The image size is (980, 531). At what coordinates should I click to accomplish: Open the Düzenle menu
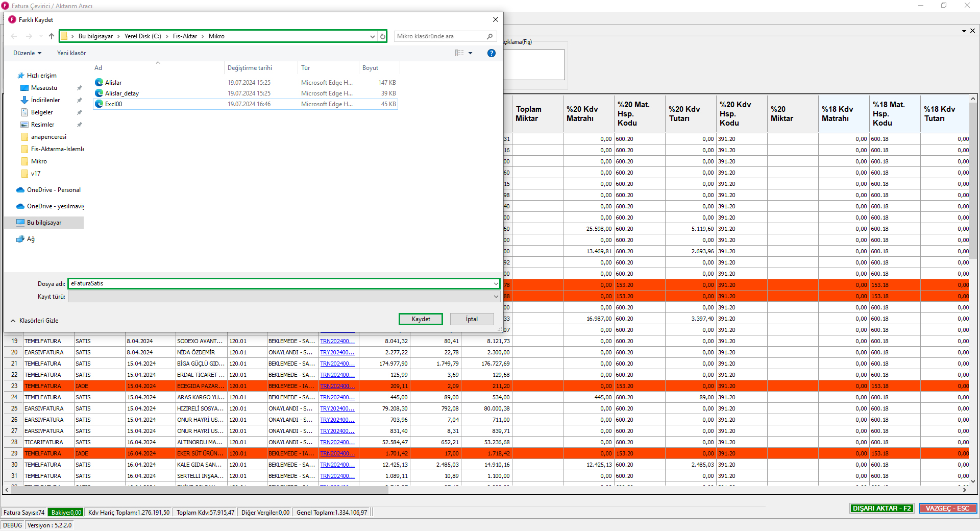[27, 53]
